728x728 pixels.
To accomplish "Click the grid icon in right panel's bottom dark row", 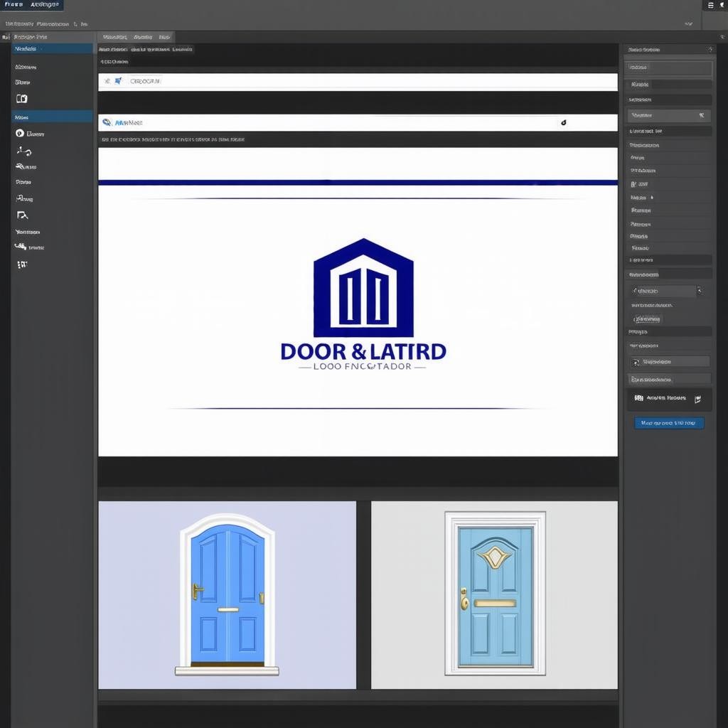I will coord(638,399).
